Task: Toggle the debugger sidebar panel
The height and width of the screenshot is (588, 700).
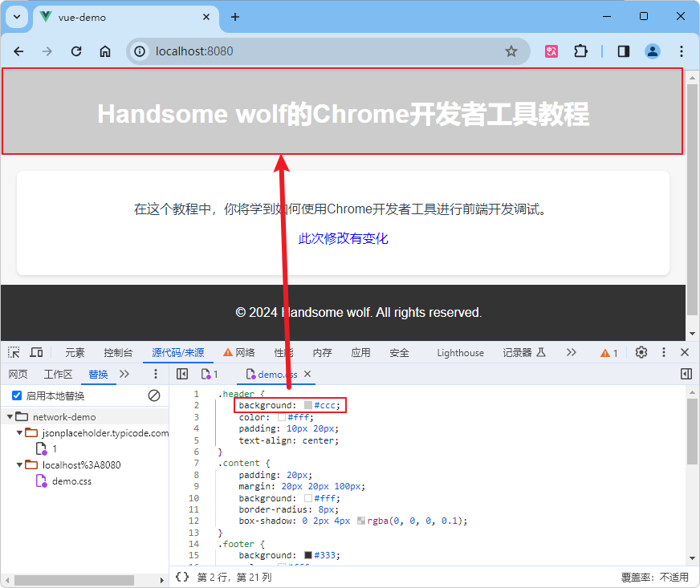Action: 686,374
